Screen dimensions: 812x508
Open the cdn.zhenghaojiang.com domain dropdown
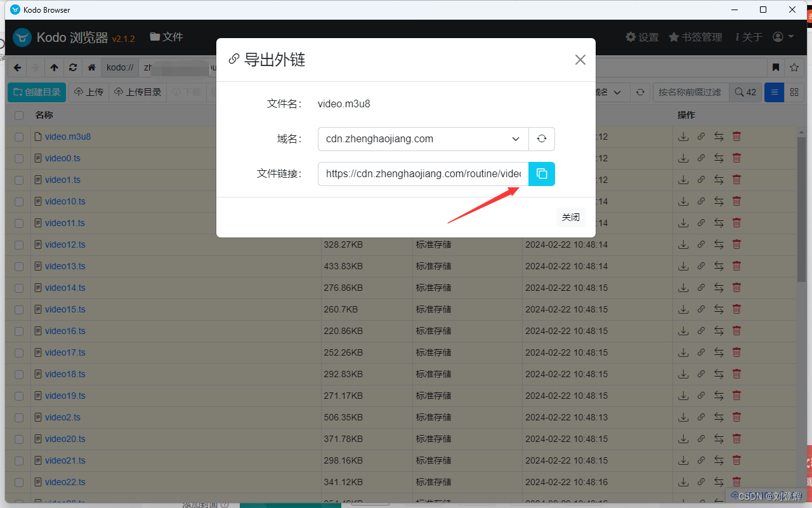(423, 139)
